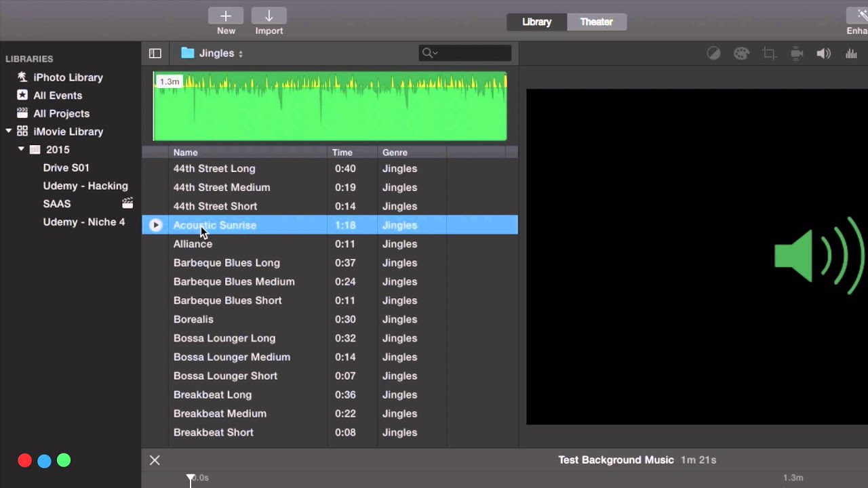Screen dimensions: 868x488
Task: Click the green dot button
Action: tap(64, 461)
